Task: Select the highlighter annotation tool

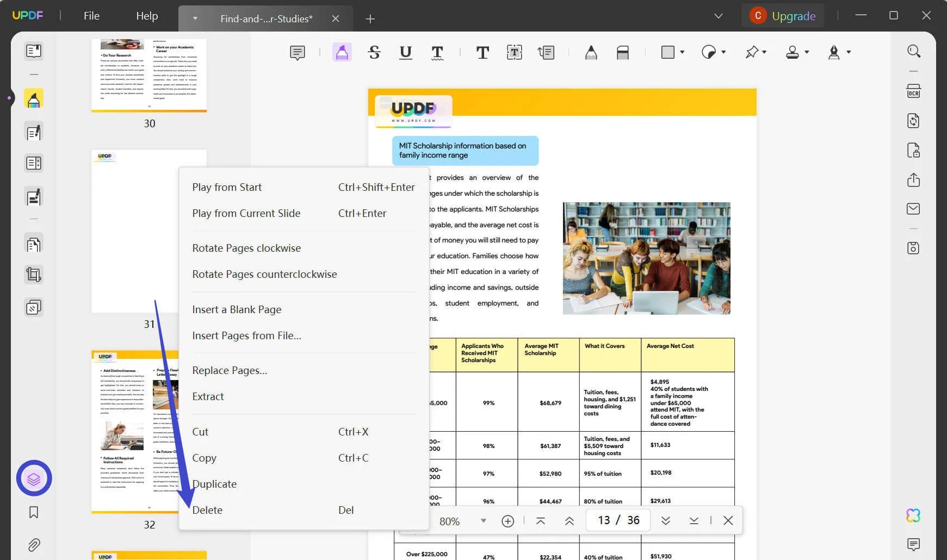Action: pyautogui.click(x=342, y=52)
